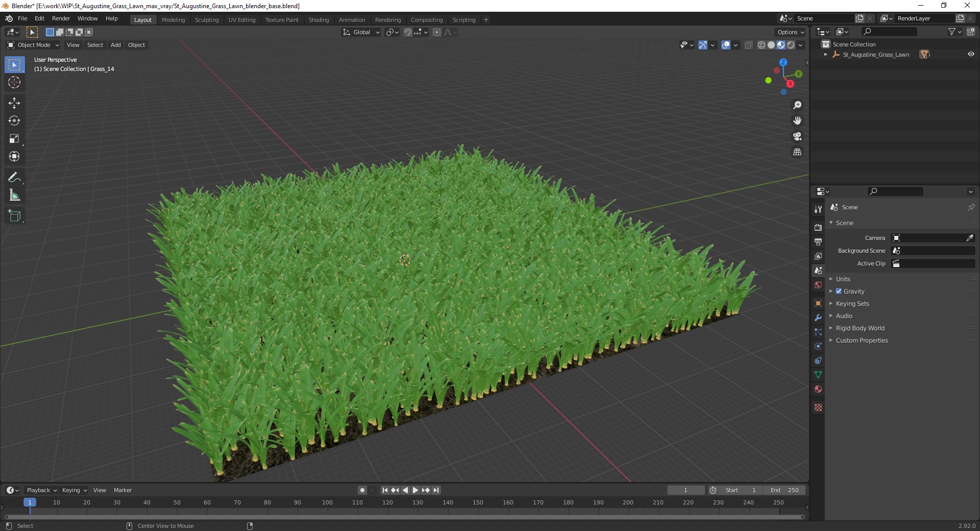Open the Texture checker properties tab

[x=818, y=407]
